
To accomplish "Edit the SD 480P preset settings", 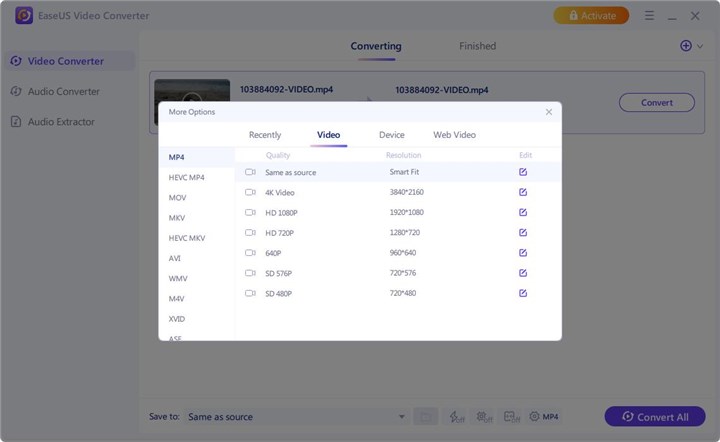I will pos(523,293).
